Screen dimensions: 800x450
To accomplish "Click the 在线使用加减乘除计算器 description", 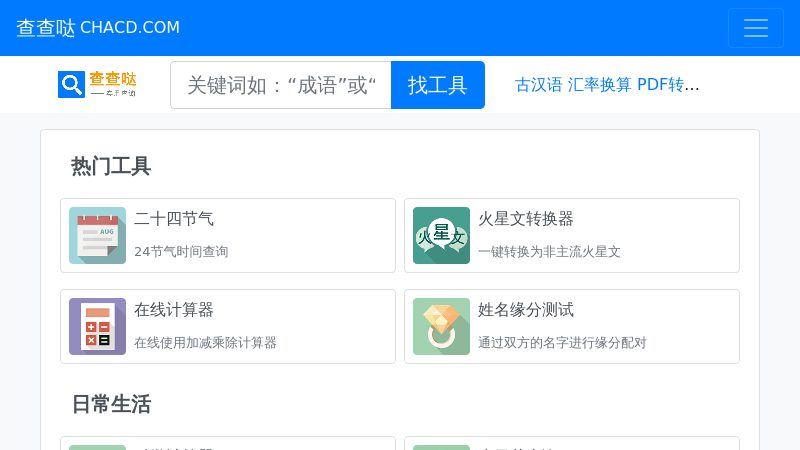I will [205, 342].
